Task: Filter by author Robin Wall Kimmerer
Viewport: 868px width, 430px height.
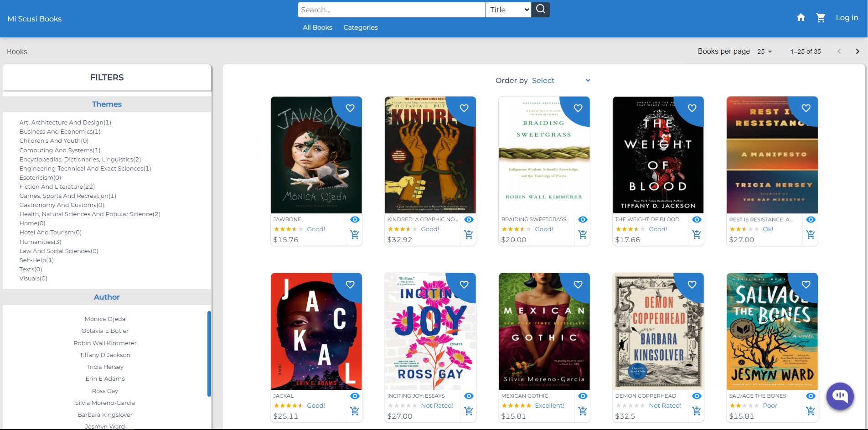Action: pyautogui.click(x=105, y=343)
